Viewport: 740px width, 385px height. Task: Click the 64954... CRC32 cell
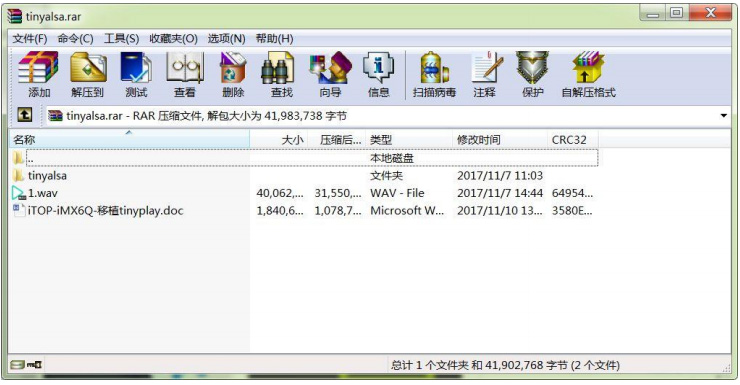pyautogui.click(x=572, y=193)
